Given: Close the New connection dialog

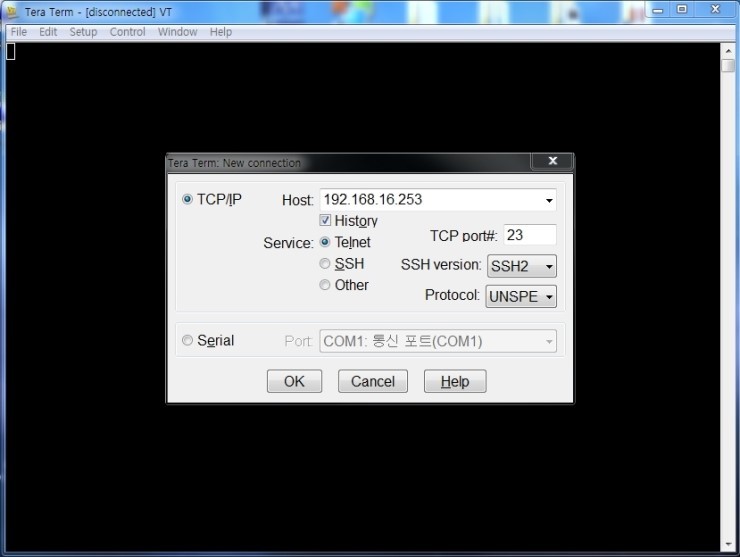Looking at the screenshot, I should 553,161.
